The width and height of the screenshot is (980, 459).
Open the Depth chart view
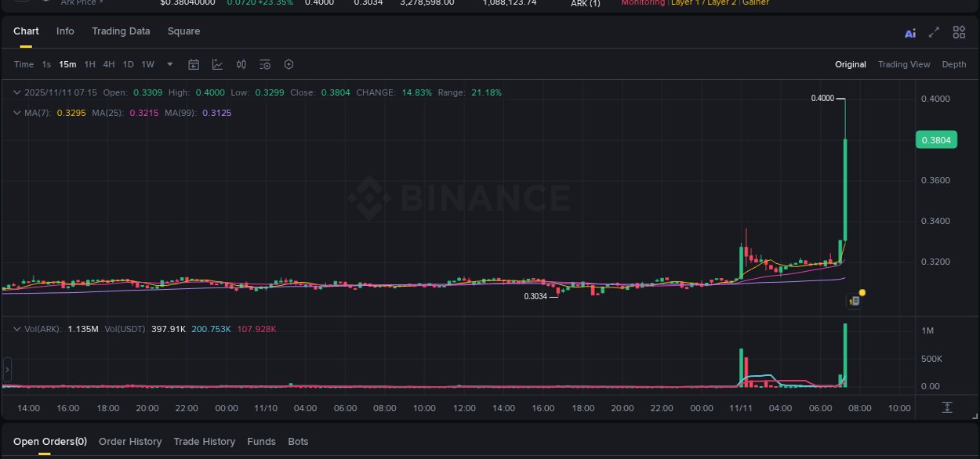click(954, 64)
